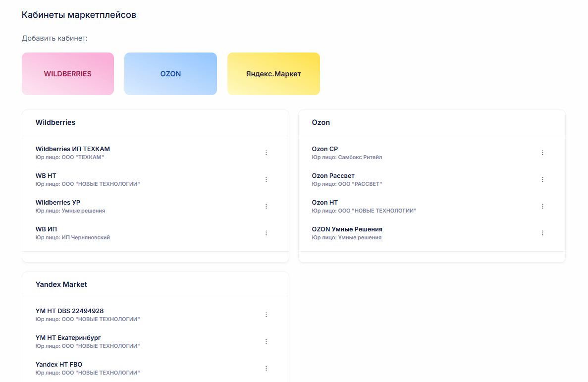
Task: Open options menu for Wildberries ИП ТЕХКАМ
Action: click(x=266, y=153)
